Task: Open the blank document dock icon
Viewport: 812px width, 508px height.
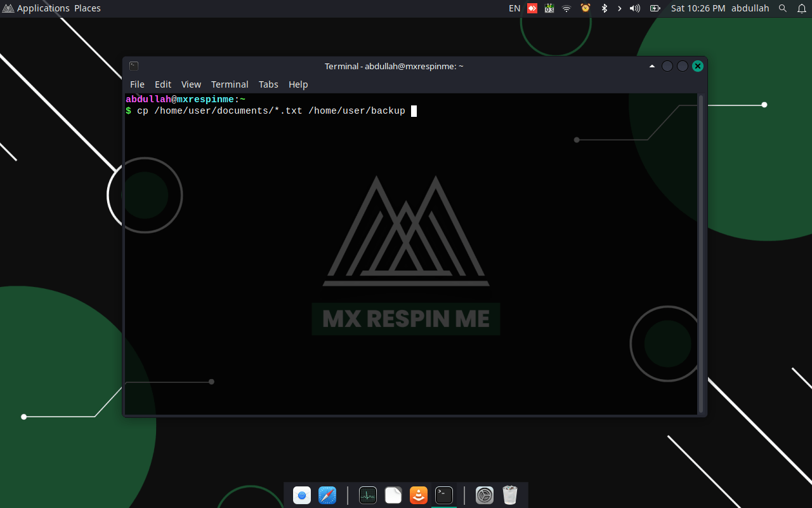Action: 393,495
